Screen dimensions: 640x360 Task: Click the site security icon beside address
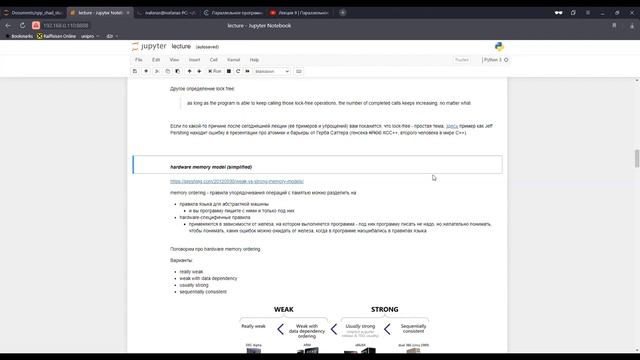pos(36,25)
